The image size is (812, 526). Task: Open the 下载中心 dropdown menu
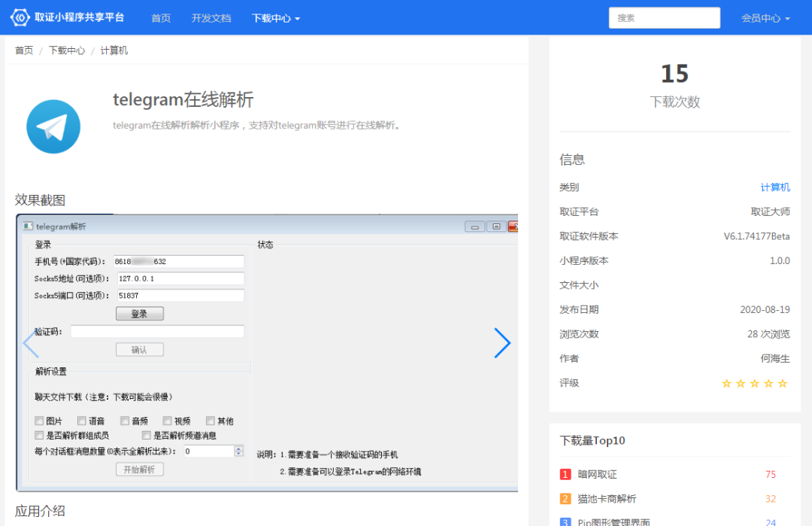pyautogui.click(x=275, y=18)
